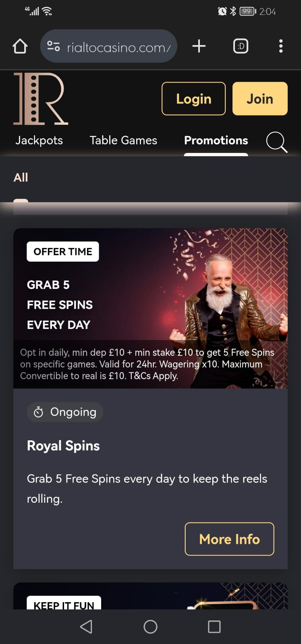Tap the Royal Spins promotion banner image
301x644 pixels.
150,308
